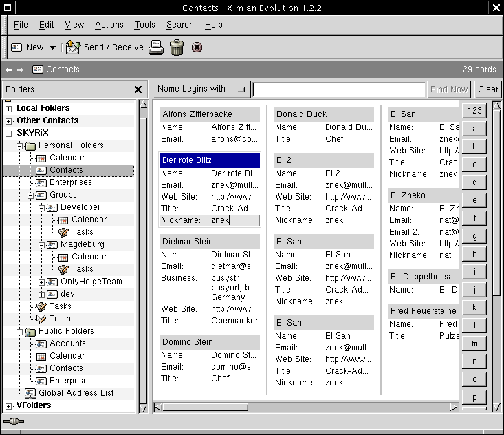Image resolution: width=504 pixels, height=435 pixels.
Task: Click the horizontal scrollbar thumb under cards
Action: (x=206, y=407)
